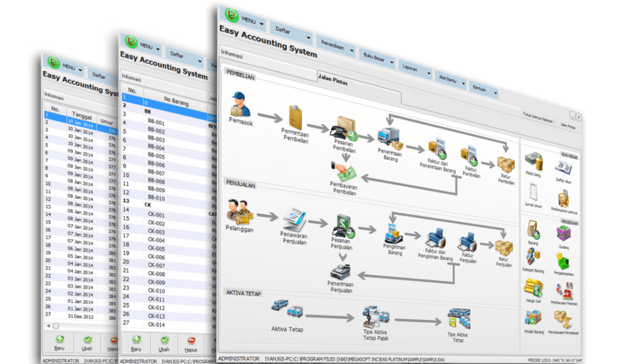Click the Gudang warehouse shortcut icon

(x=564, y=232)
